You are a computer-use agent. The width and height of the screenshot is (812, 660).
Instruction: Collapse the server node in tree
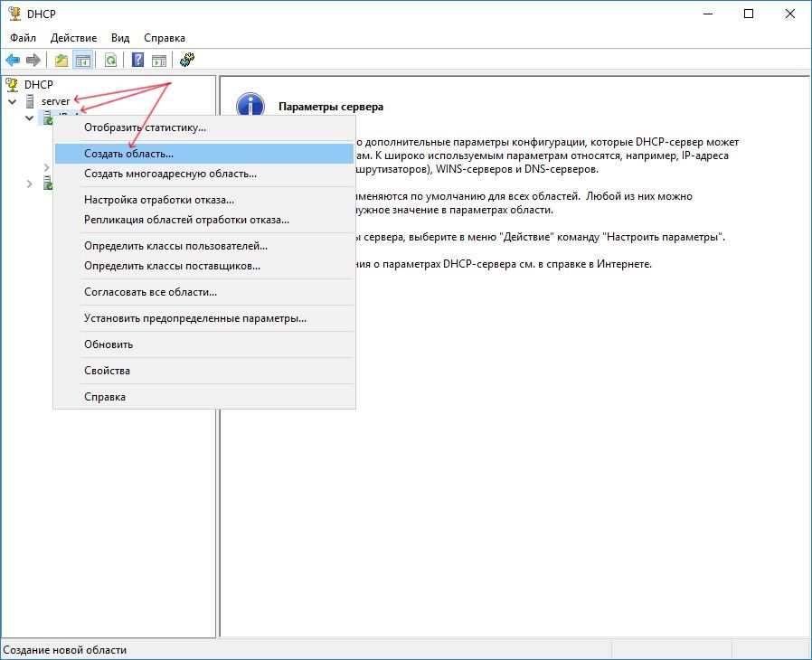[x=13, y=101]
